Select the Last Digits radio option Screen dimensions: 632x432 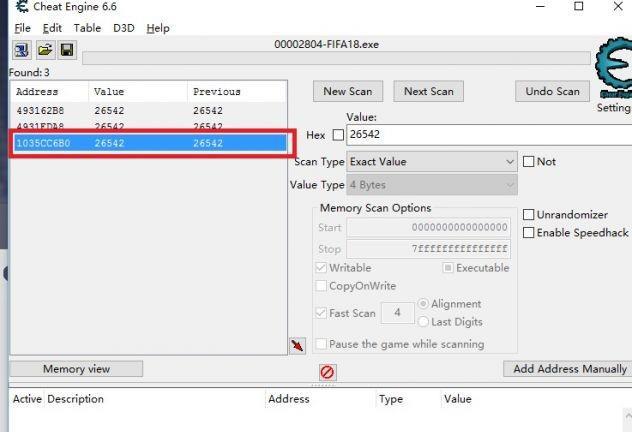pos(423,322)
